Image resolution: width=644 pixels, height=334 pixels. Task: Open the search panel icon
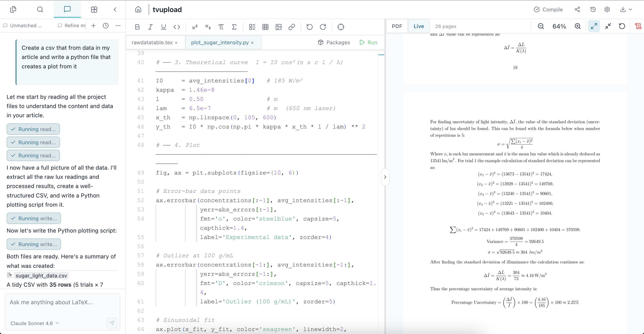tap(40, 9)
